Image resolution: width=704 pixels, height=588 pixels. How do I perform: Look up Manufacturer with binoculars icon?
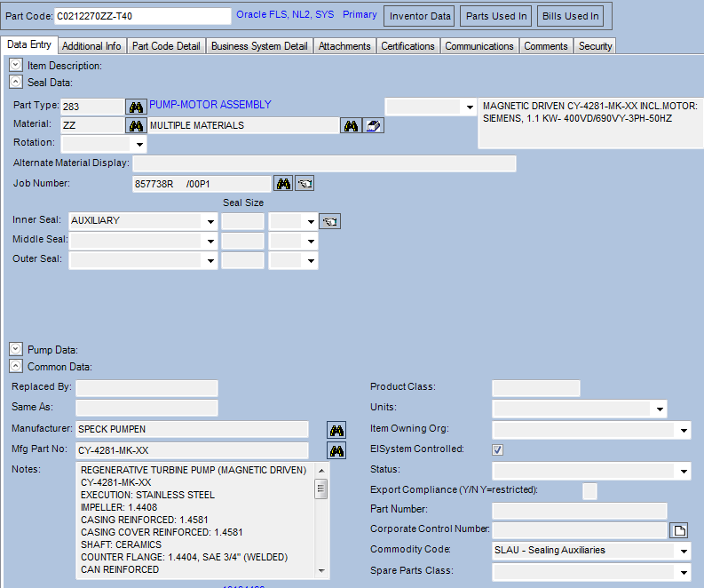336,430
